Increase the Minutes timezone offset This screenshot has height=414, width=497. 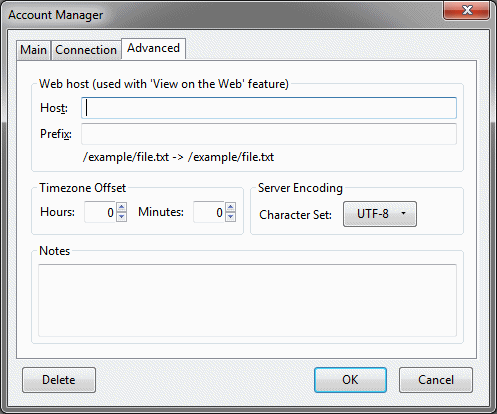pos(231,207)
